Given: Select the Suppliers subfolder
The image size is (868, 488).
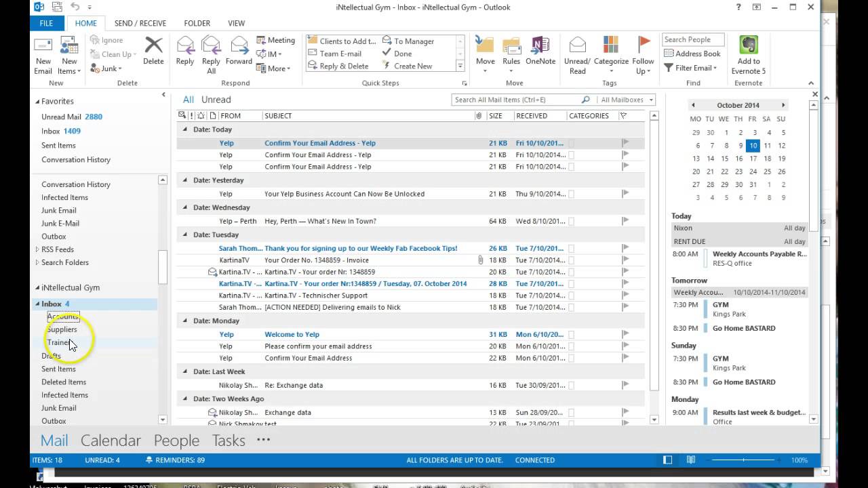Looking at the screenshot, I should (x=62, y=329).
